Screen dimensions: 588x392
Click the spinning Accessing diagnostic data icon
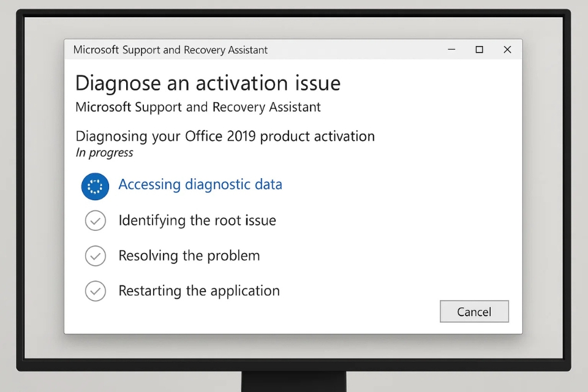95,186
